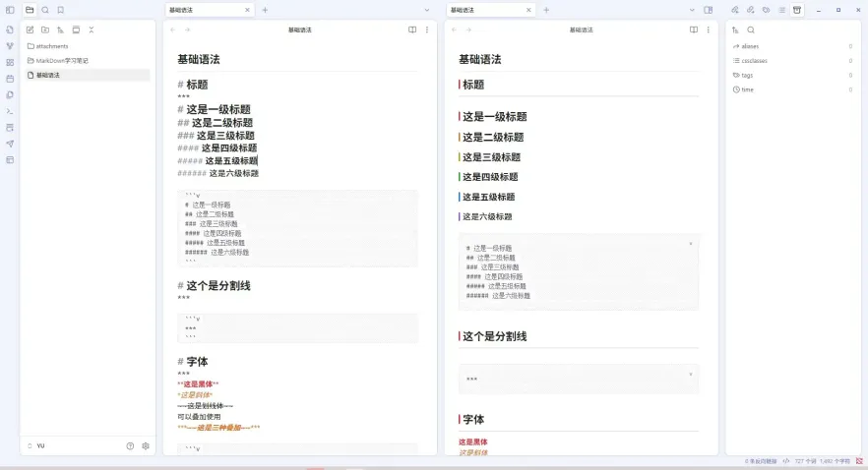The width and height of the screenshot is (868, 470).
Task: Open vault switcher next to YU
Action: tap(30, 445)
